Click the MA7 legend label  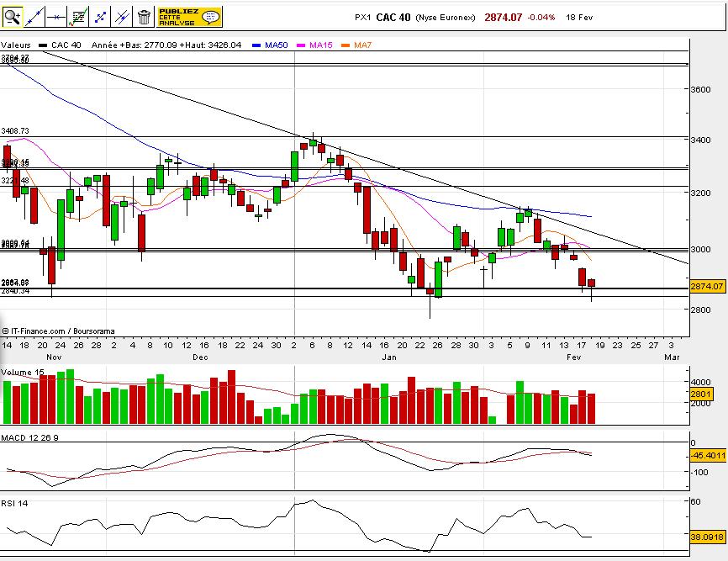pyautogui.click(x=362, y=45)
